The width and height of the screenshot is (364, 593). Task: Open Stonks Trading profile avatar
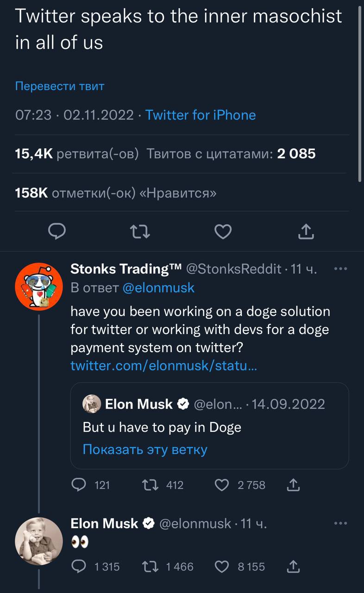click(39, 286)
